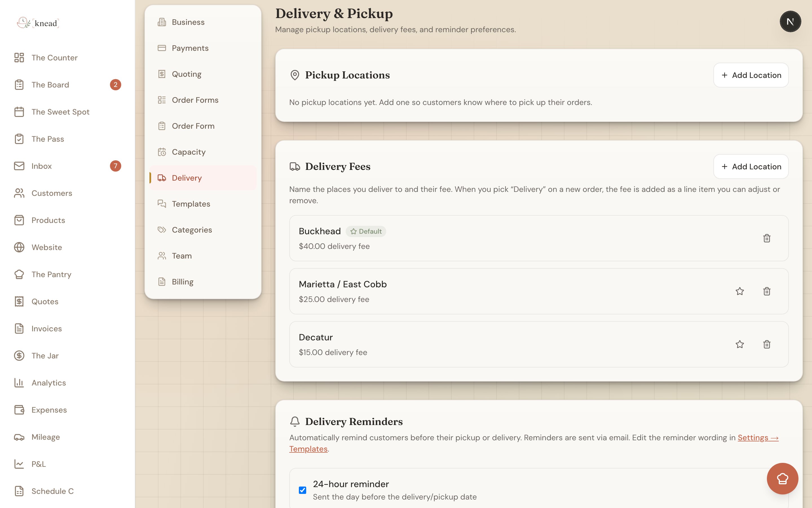
Task: Click the Decatur location name
Action: click(316, 337)
